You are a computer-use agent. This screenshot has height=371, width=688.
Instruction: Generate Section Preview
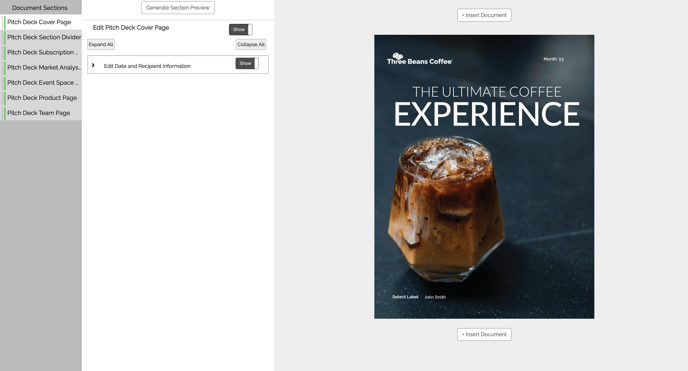point(178,7)
